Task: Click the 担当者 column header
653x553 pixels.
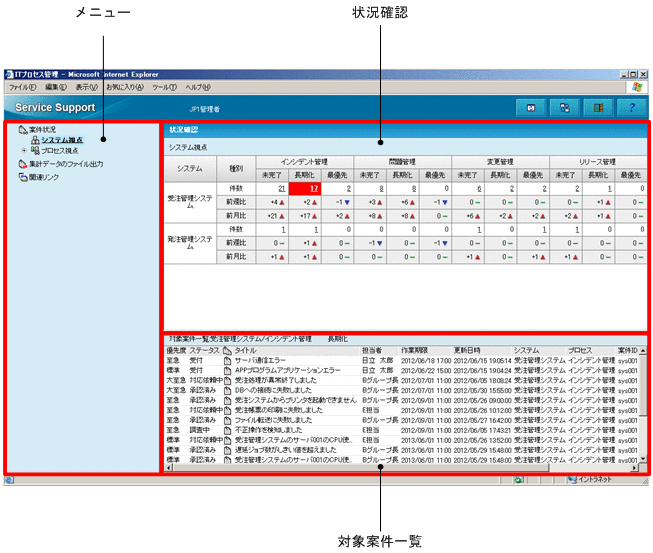Action: pos(372,351)
